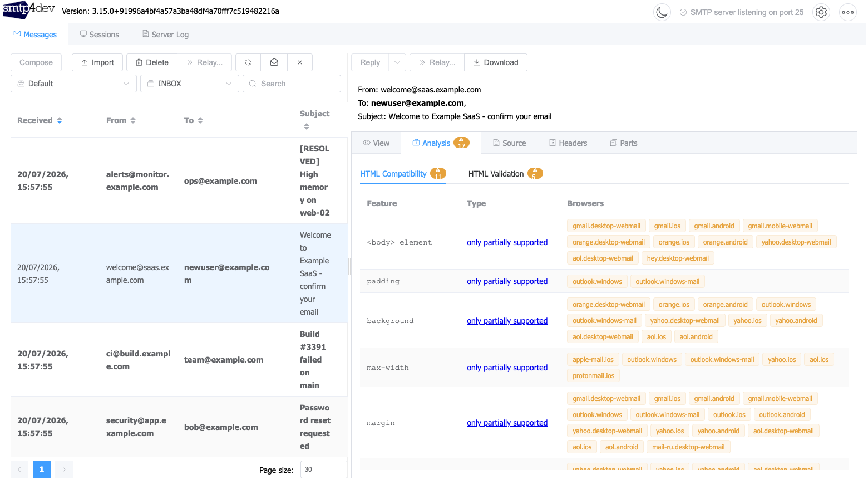Open the three-dots more menu
The image size is (868, 489).
pyautogui.click(x=847, y=12)
